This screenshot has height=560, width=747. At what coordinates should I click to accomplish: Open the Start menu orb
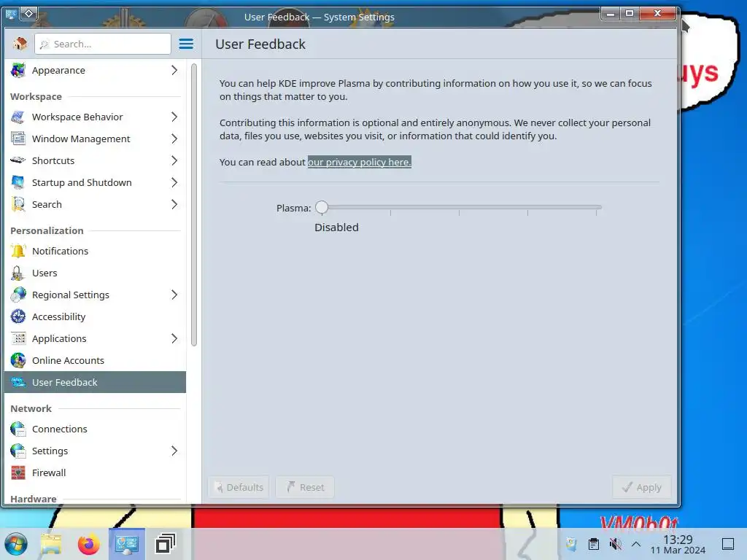[16, 544]
